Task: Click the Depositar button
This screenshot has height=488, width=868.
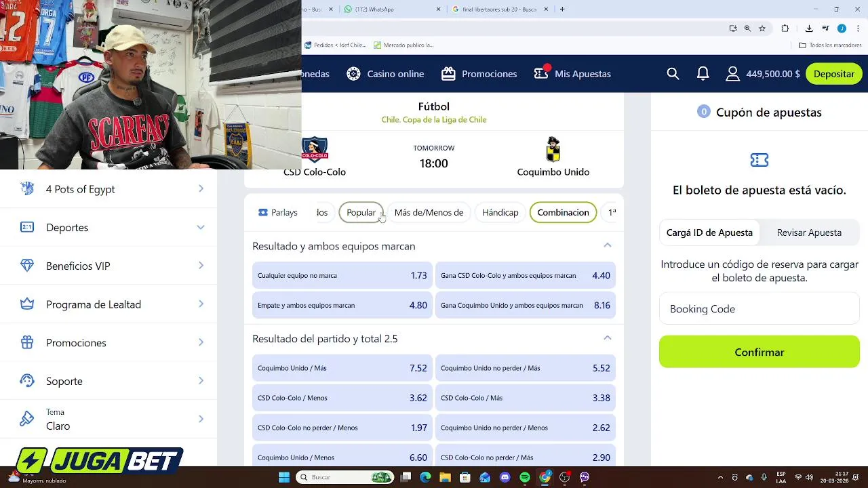Action: pyautogui.click(x=834, y=74)
